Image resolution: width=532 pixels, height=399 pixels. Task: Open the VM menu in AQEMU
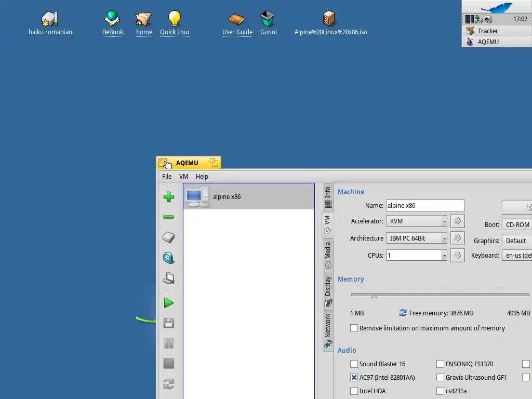pos(183,177)
